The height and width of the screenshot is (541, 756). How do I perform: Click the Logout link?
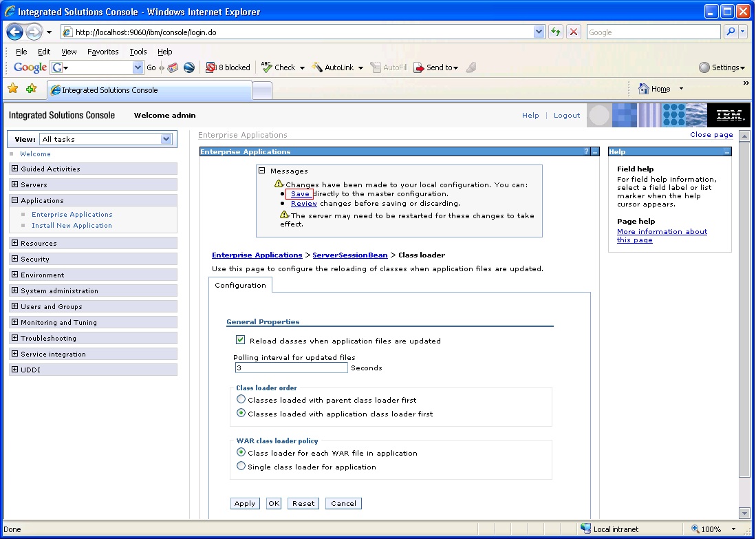point(567,116)
